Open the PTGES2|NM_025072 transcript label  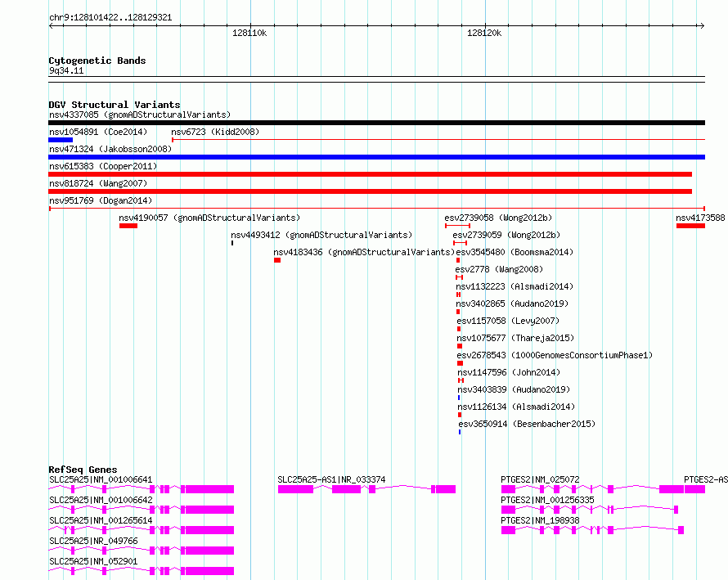[540, 479]
